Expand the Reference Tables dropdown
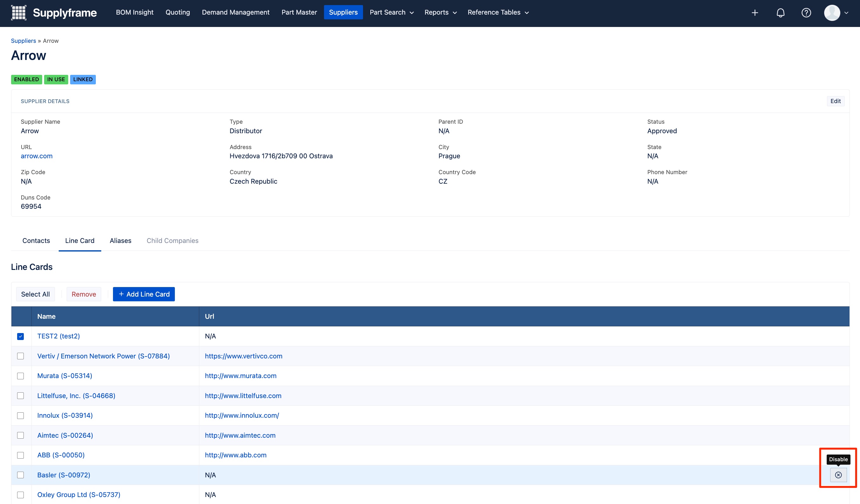The height and width of the screenshot is (504, 860). (x=498, y=12)
